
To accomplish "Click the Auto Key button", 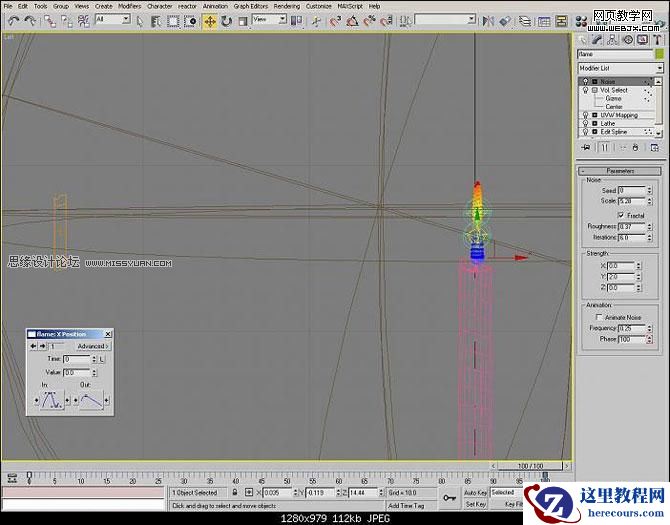I will point(475,492).
